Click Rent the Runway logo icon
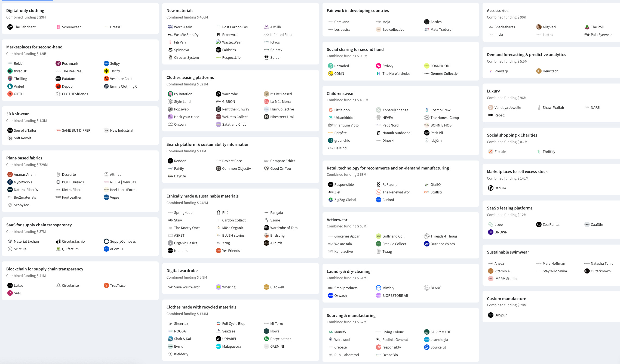The width and height of the screenshot is (620, 364). point(219,109)
